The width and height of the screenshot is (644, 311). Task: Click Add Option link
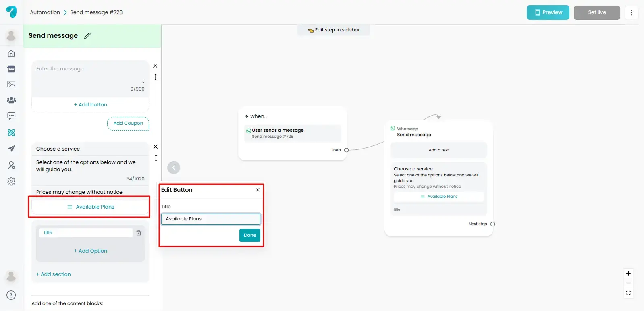(90, 251)
